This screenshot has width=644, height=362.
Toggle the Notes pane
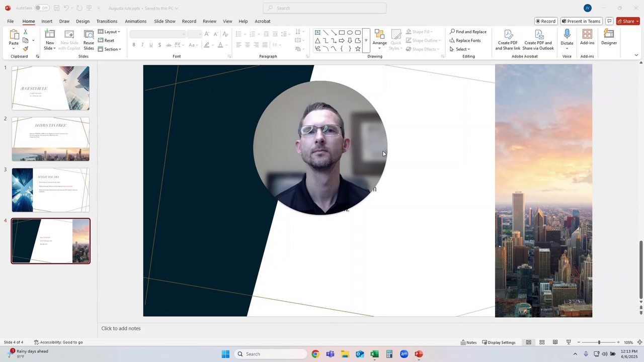click(x=468, y=342)
